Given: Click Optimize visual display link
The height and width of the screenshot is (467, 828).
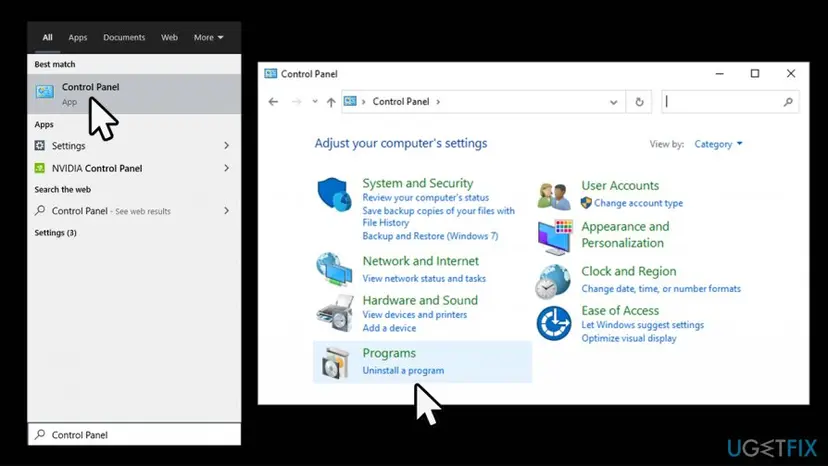Looking at the screenshot, I should (629, 338).
